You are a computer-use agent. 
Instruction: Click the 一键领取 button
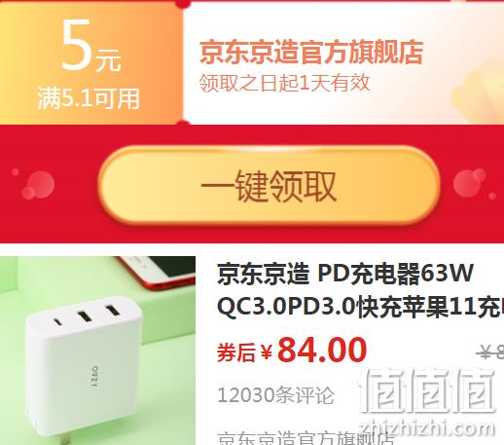(x=269, y=185)
